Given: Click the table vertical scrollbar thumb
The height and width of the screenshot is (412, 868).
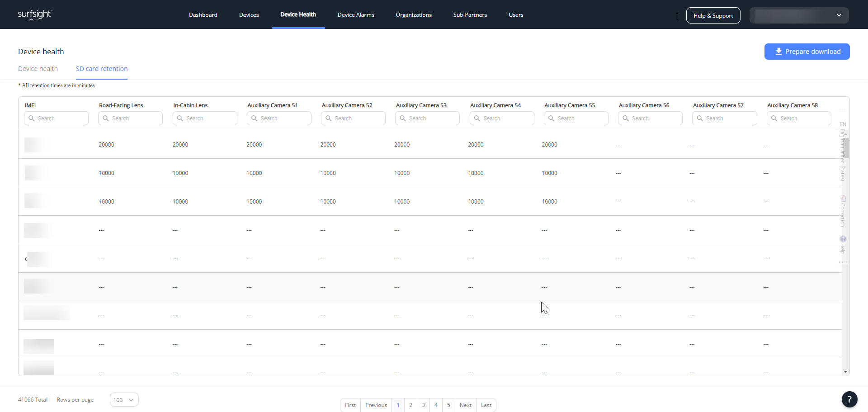Looking at the screenshot, I should [845, 147].
